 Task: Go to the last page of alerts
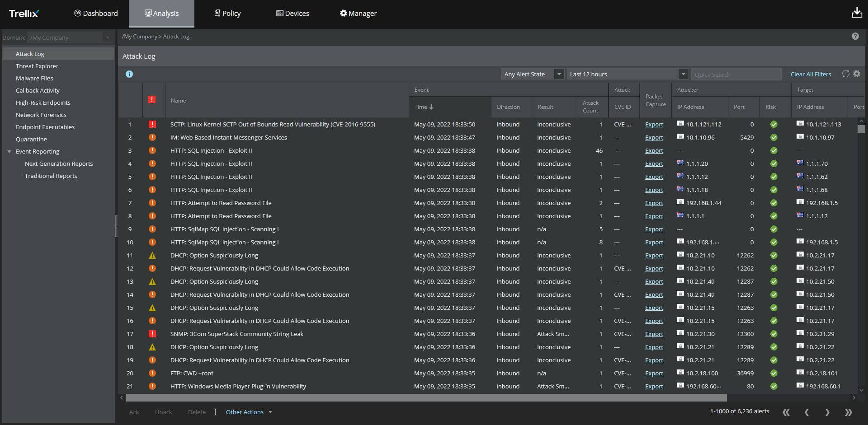click(848, 412)
